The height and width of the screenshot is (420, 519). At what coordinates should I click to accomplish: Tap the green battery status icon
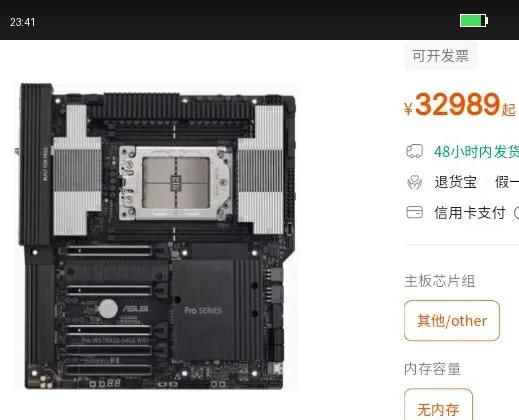click(x=474, y=21)
